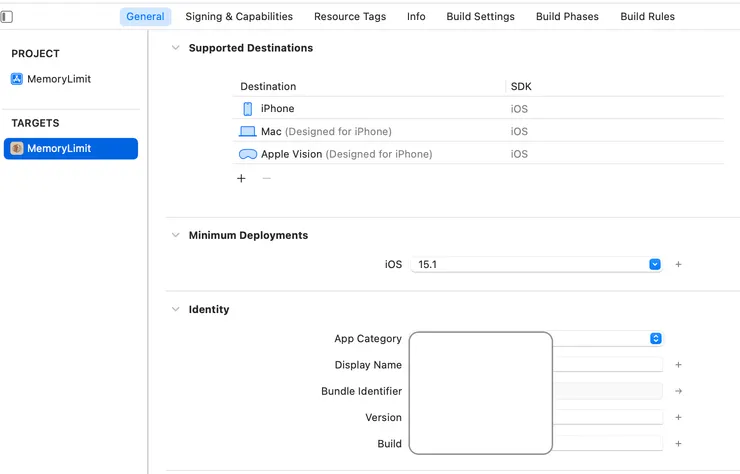Viewport: 740px width, 474px height.
Task: Click the iPhone destination icon
Action: click(x=248, y=109)
